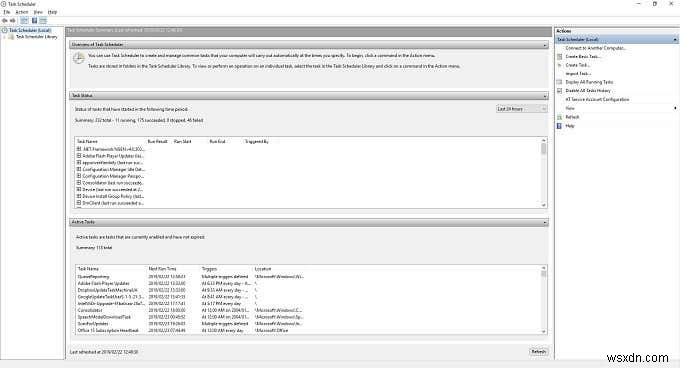Click the Create Task icon in Actions
The height and width of the screenshot is (368, 680).
click(559, 65)
